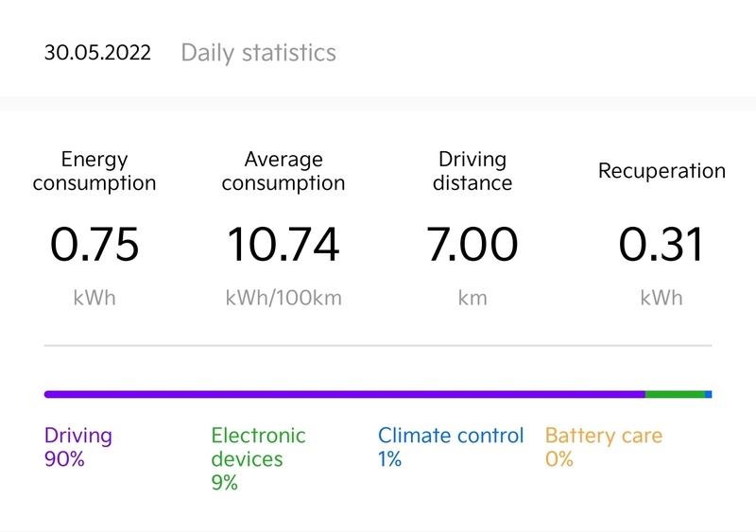Click the 7.00 driving distance value

(x=472, y=245)
